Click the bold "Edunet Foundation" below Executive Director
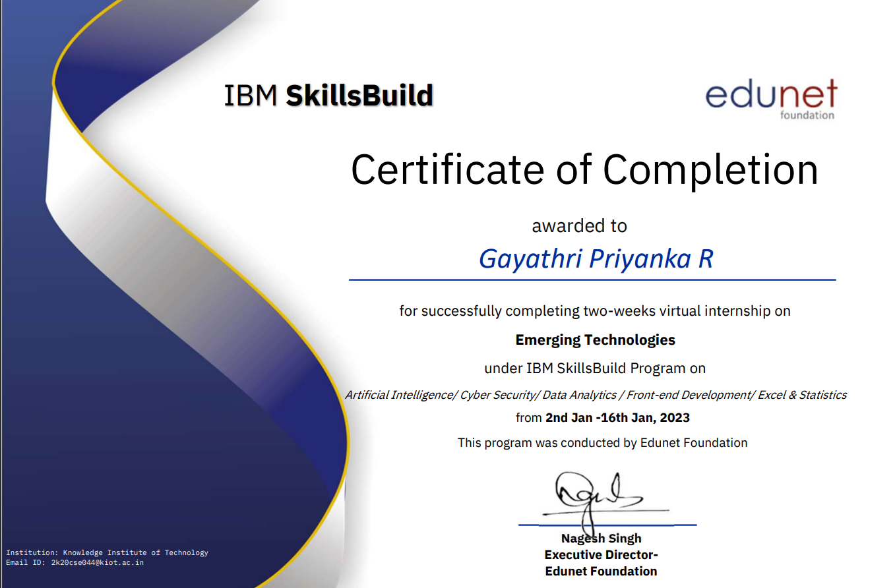Viewport: 895px width, 588px height. (602, 572)
